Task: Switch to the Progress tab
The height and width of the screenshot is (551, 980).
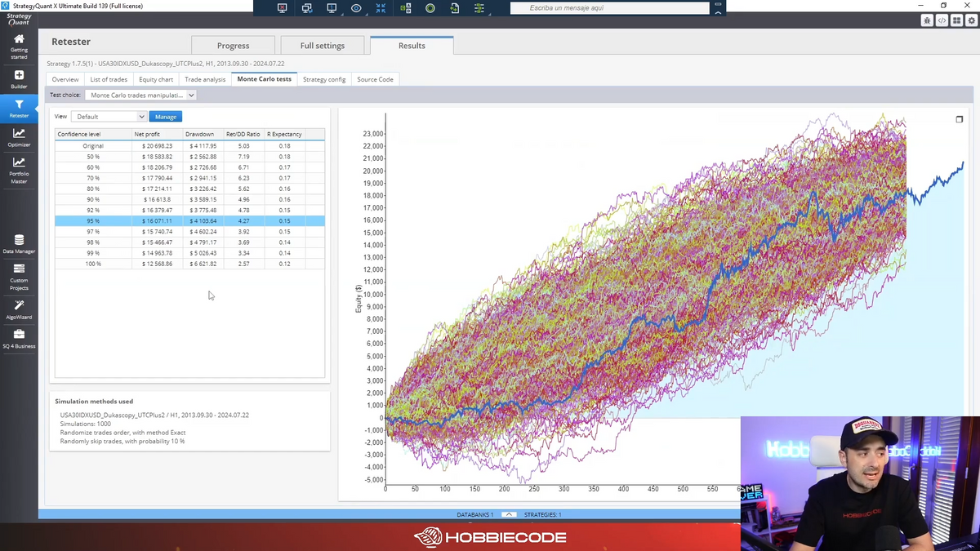Action: 233,46
